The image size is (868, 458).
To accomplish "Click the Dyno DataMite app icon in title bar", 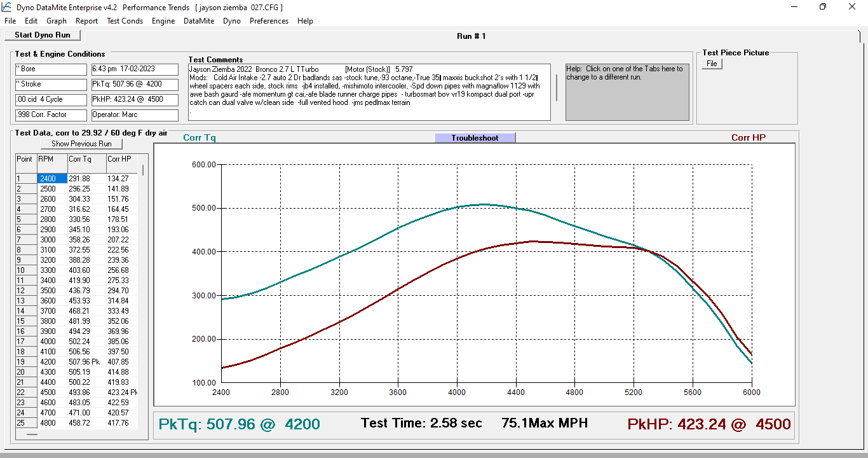I will [6, 7].
